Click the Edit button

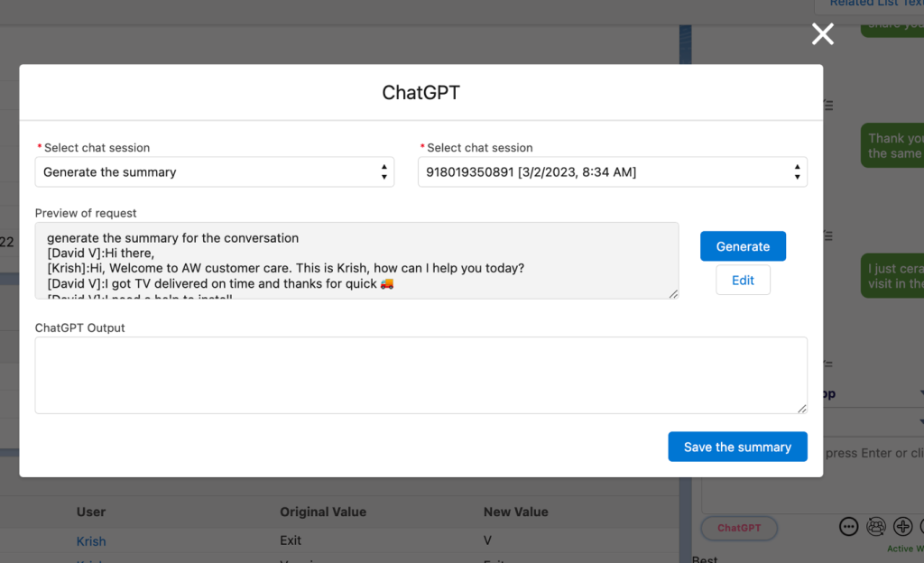coord(743,281)
